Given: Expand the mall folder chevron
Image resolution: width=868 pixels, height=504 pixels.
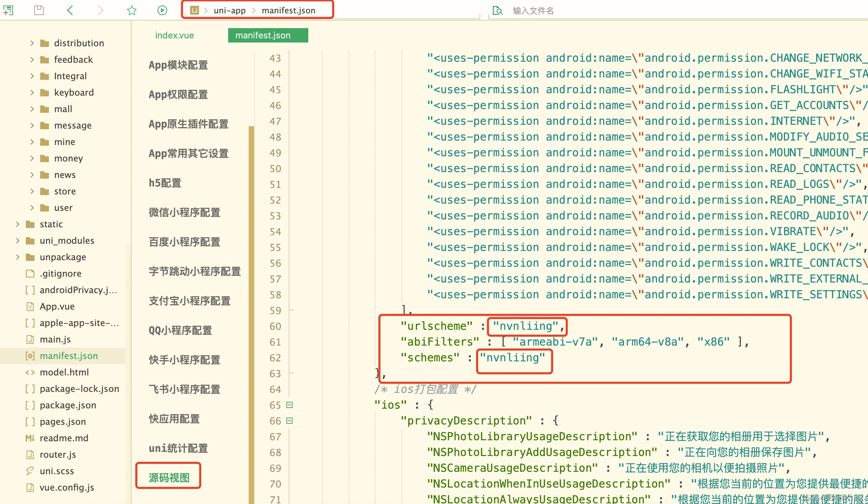Looking at the screenshot, I should tap(32, 109).
